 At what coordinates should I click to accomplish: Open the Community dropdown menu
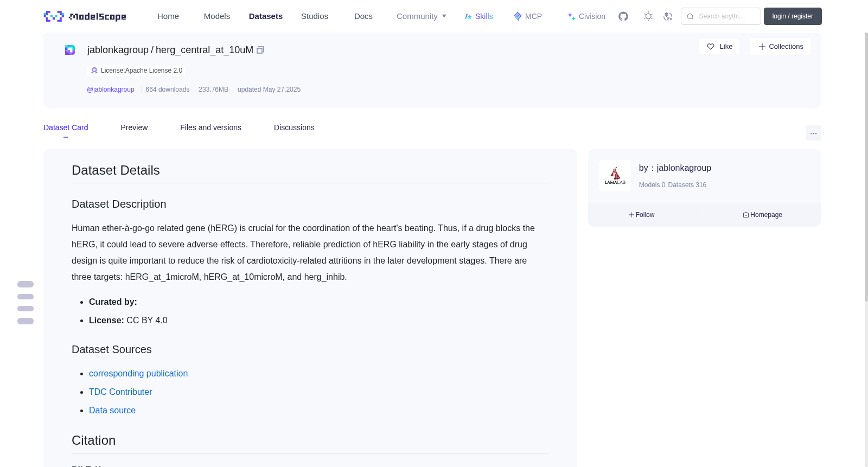tap(422, 16)
